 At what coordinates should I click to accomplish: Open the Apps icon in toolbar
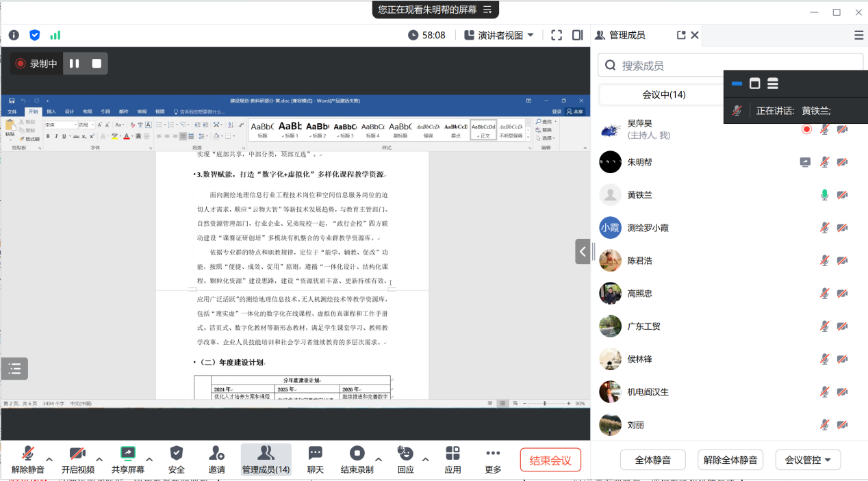452,459
